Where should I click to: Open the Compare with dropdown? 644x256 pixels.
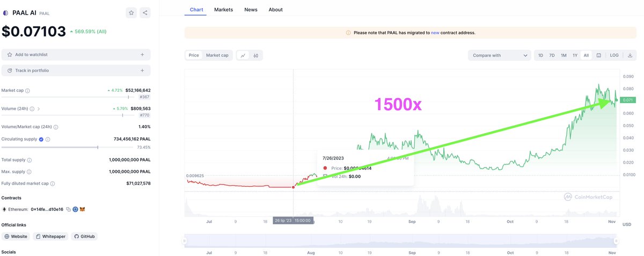point(499,55)
